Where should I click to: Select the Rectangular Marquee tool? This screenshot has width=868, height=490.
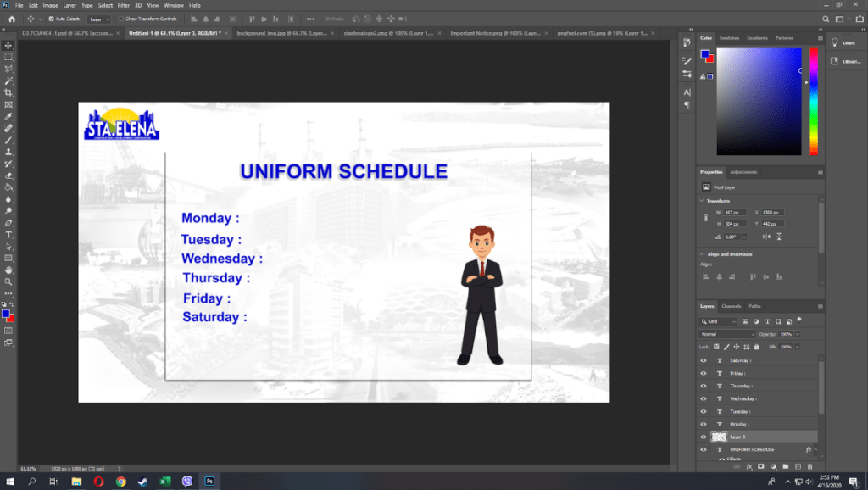click(x=8, y=57)
